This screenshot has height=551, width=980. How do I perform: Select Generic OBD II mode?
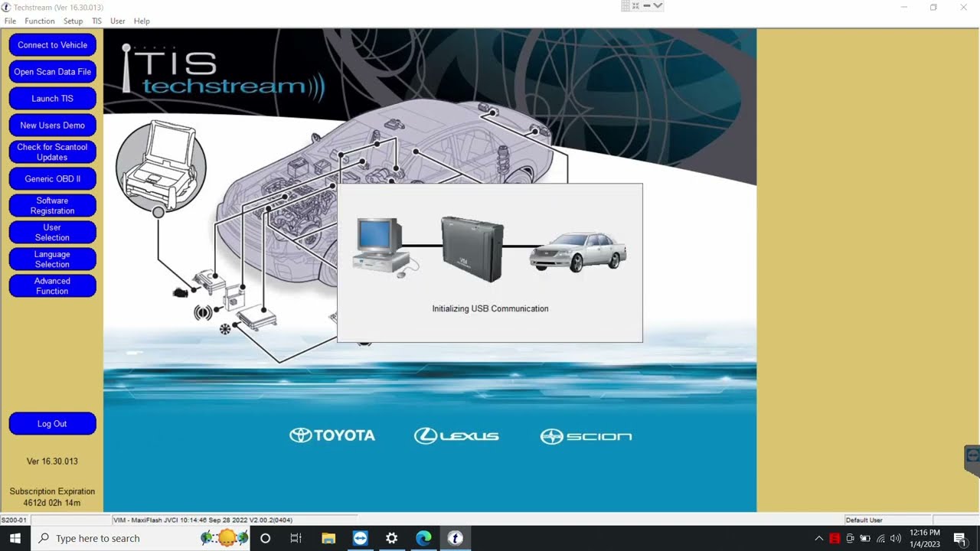click(52, 179)
